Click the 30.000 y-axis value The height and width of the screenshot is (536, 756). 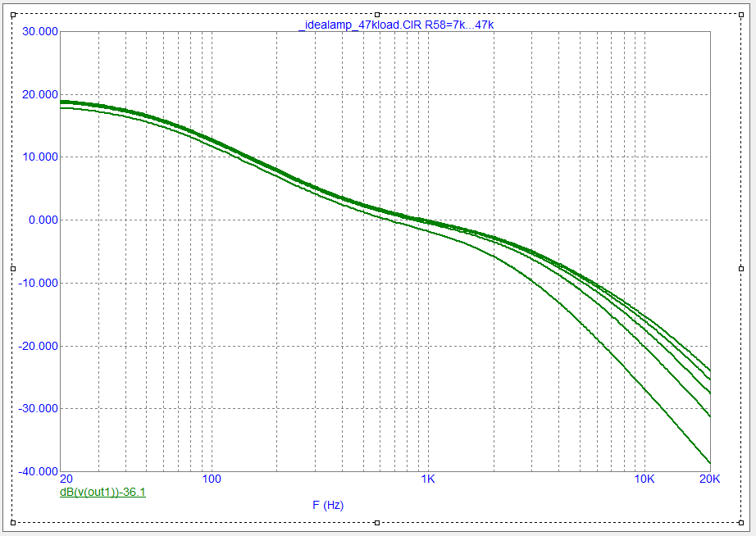click(x=40, y=32)
